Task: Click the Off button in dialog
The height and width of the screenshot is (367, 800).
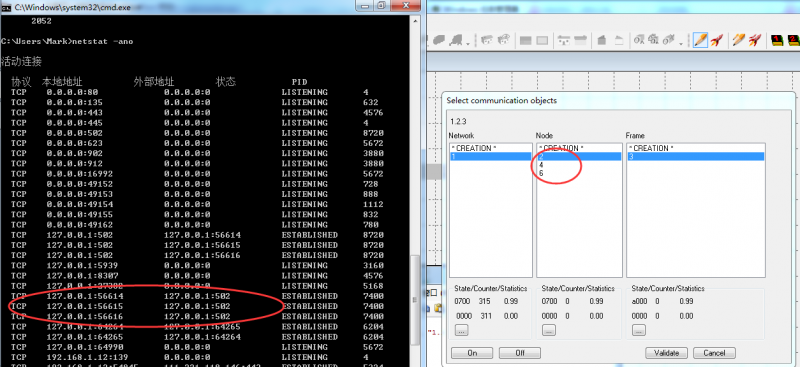Action: pyautogui.click(x=519, y=353)
